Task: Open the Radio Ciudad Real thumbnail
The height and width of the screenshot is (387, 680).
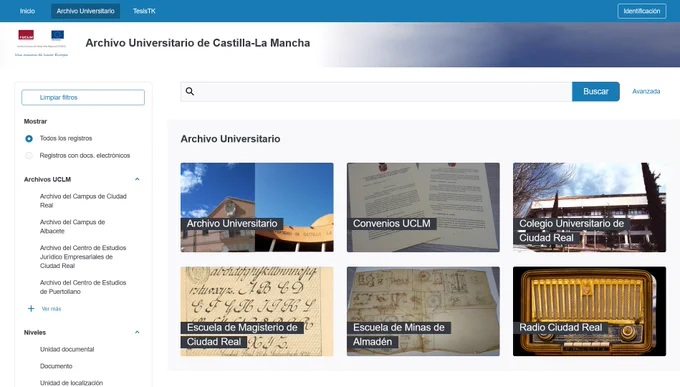Action: (x=589, y=311)
